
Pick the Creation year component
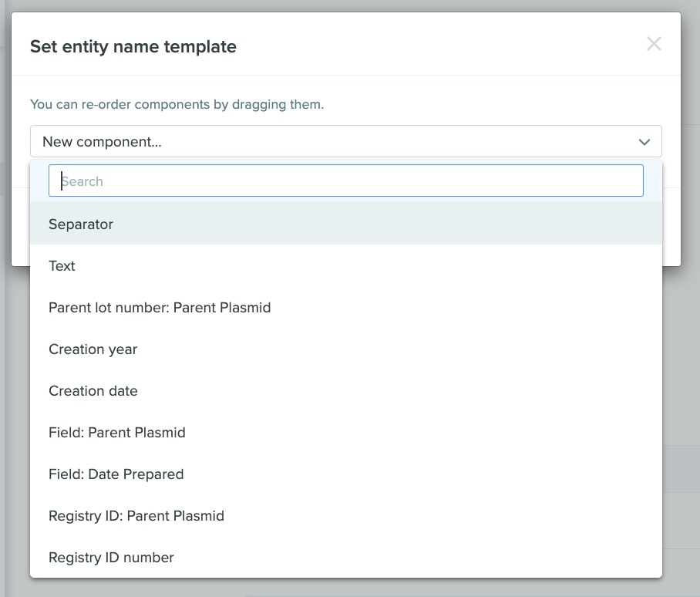coord(346,349)
